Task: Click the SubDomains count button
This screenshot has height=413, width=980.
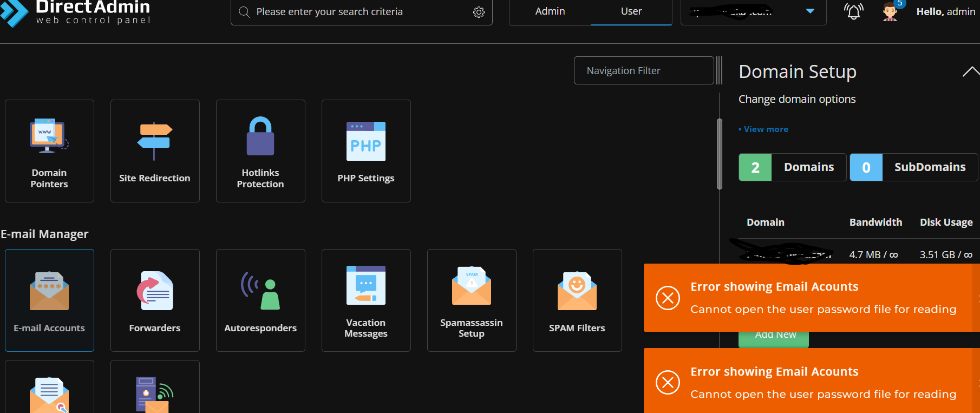Action: tap(913, 167)
